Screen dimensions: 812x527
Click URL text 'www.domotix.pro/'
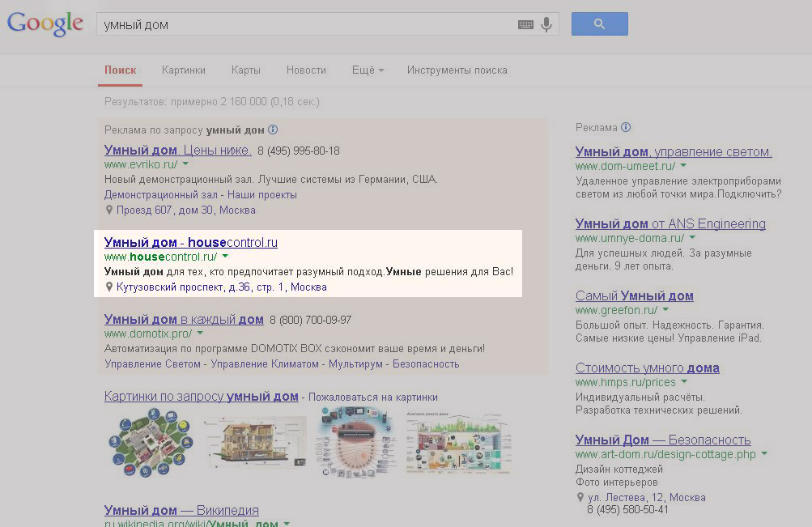coord(148,334)
